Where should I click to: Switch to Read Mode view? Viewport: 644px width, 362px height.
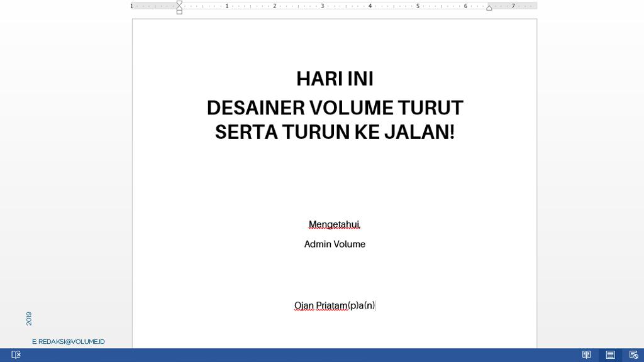[586, 354]
